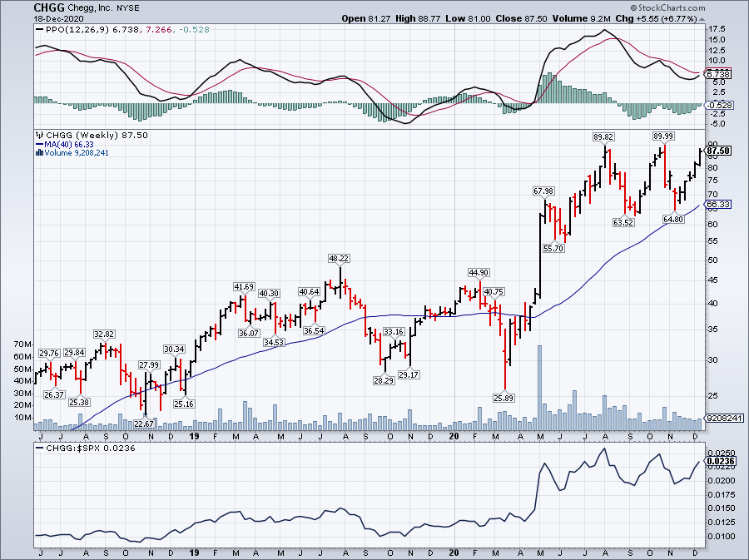
Task: Click the 64.80 low price label
Action: click(673, 219)
